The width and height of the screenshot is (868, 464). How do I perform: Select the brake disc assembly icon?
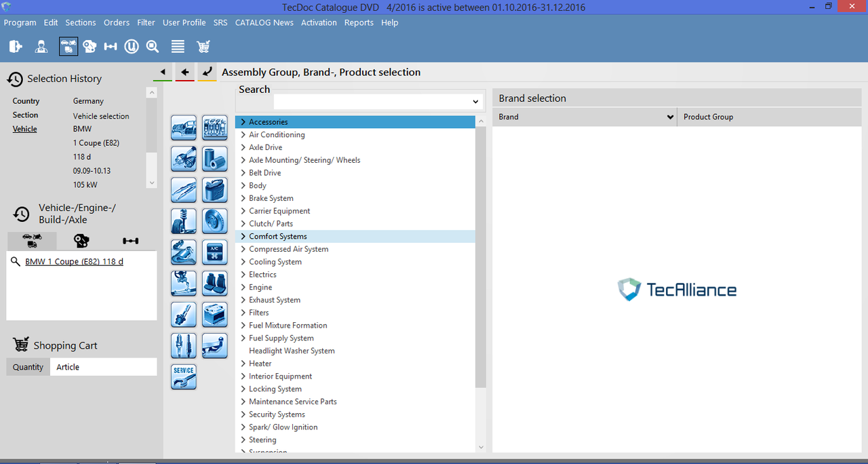215,221
